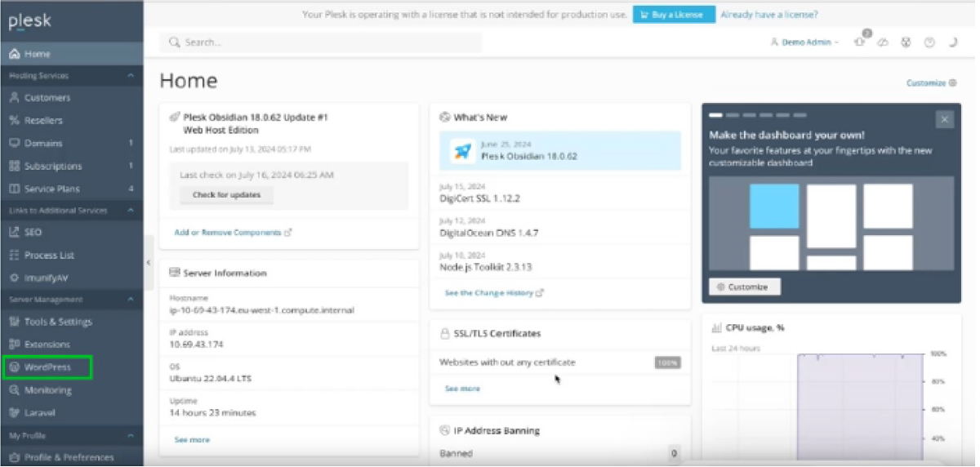Open Laravel in the sidebar
Image resolution: width=980 pixels, height=467 pixels.
coord(72,413)
